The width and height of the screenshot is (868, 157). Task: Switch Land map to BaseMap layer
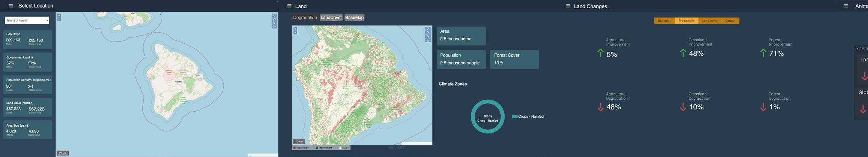click(x=354, y=18)
